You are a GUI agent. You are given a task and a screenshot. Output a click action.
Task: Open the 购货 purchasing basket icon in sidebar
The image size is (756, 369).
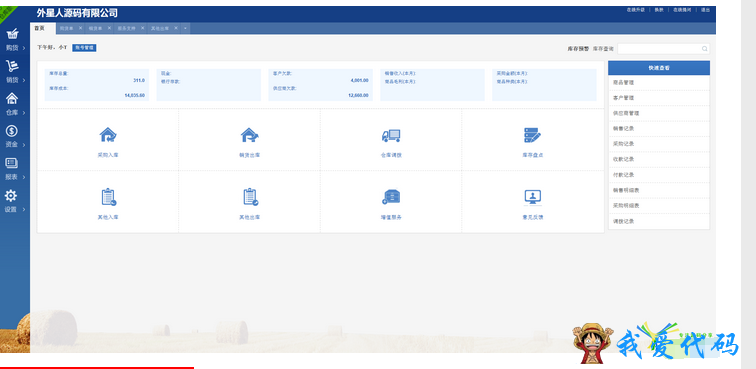[x=13, y=34]
